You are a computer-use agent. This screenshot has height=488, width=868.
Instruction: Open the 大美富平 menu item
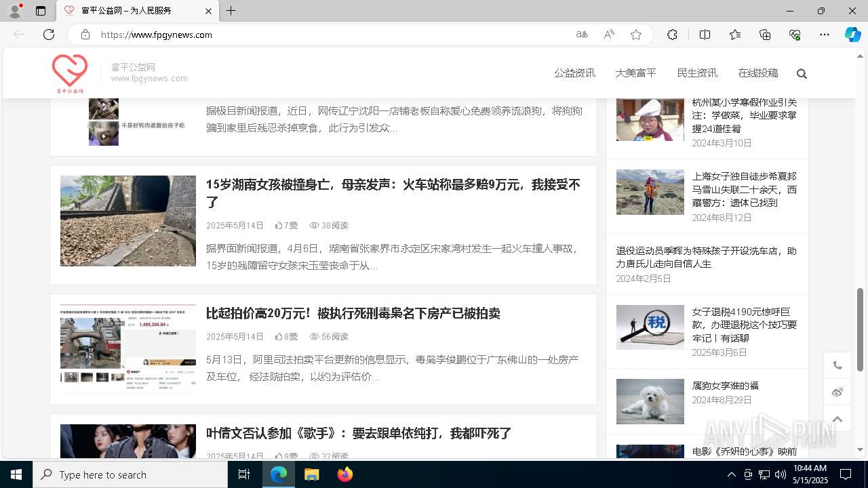coord(635,73)
